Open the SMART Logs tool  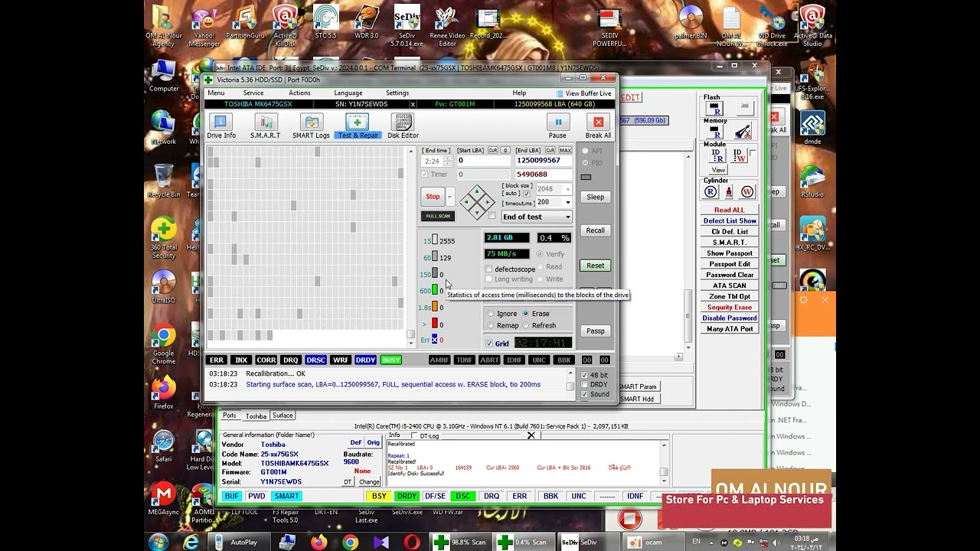coord(311,126)
